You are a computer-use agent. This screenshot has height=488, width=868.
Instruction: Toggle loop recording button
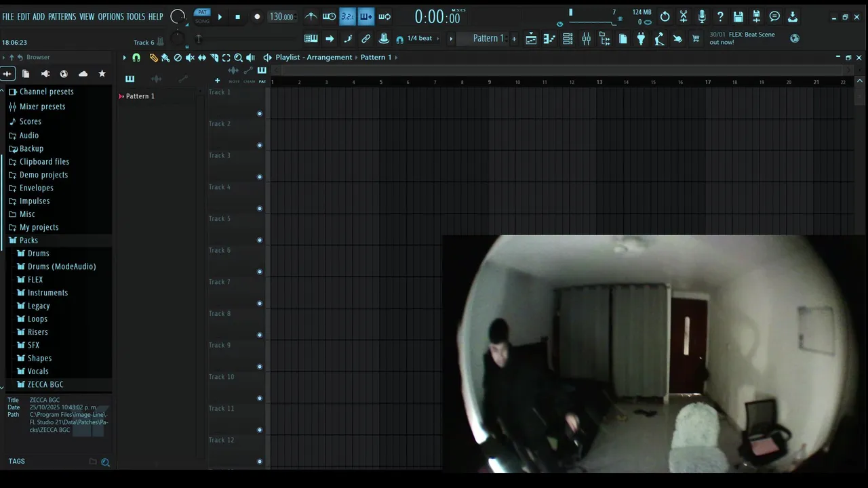click(384, 16)
